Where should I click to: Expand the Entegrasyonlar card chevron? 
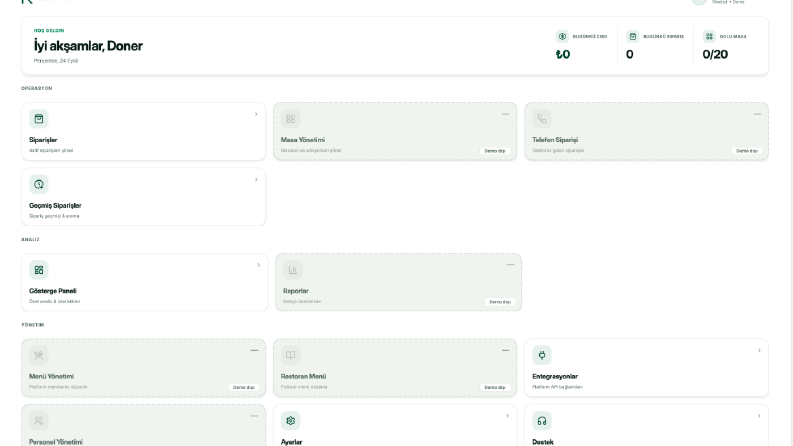(x=759, y=350)
